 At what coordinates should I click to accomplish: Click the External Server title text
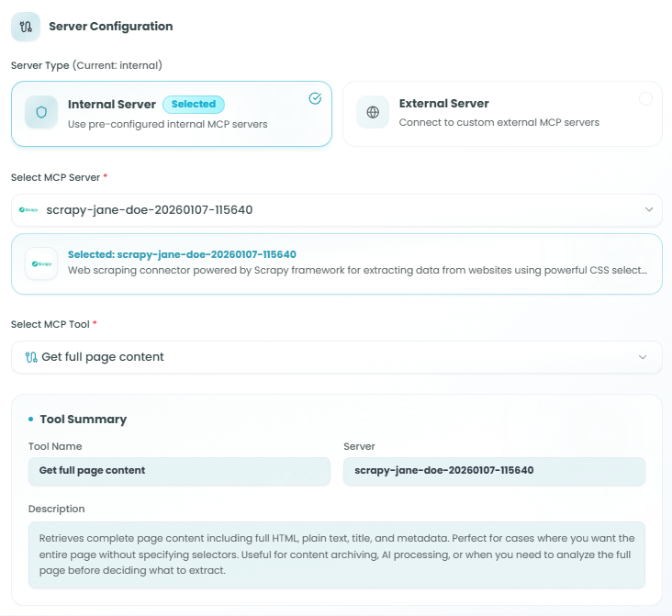click(x=443, y=104)
